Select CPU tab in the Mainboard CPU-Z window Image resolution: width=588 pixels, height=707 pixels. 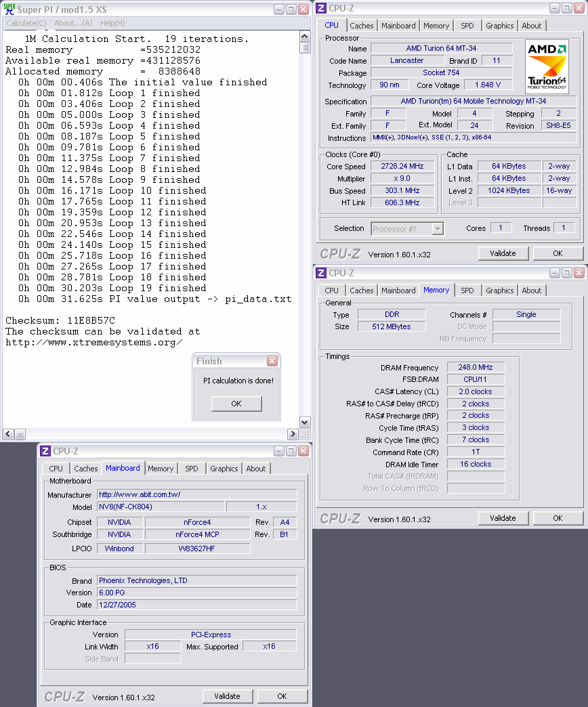click(x=56, y=469)
